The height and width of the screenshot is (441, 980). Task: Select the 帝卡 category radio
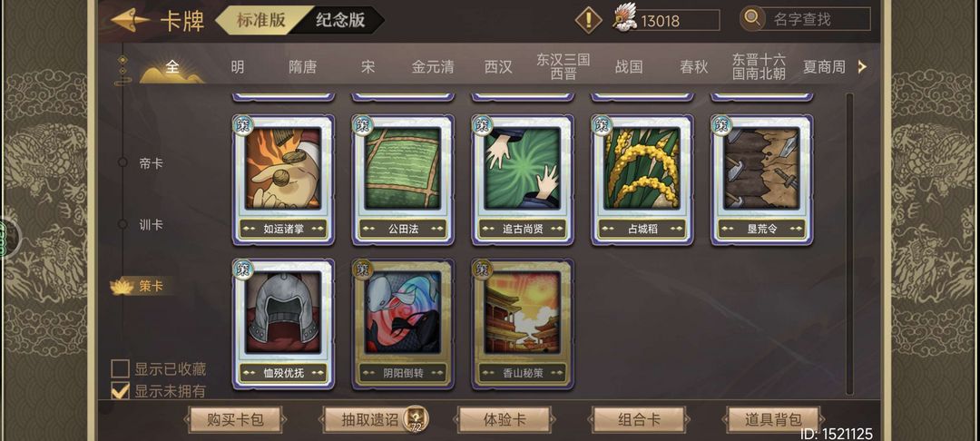(x=123, y=163)
